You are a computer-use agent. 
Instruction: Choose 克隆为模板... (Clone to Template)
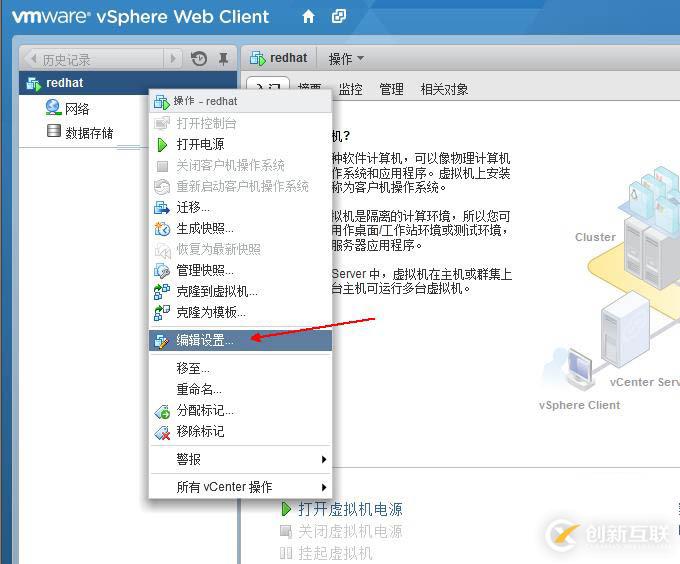[x=241, y=312]
